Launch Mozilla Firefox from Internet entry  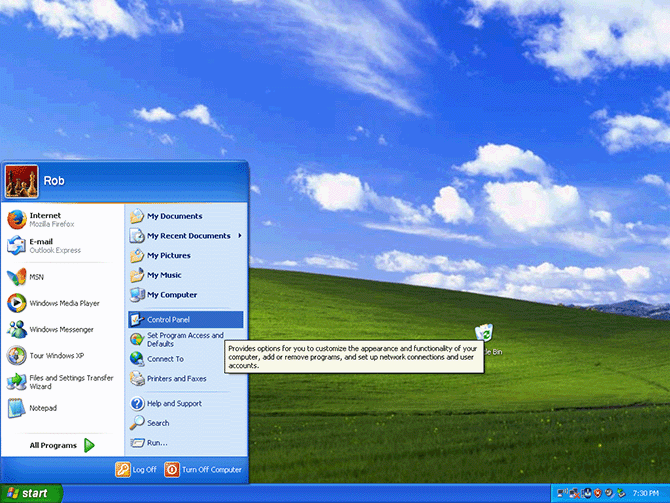[x=62, y=219]
